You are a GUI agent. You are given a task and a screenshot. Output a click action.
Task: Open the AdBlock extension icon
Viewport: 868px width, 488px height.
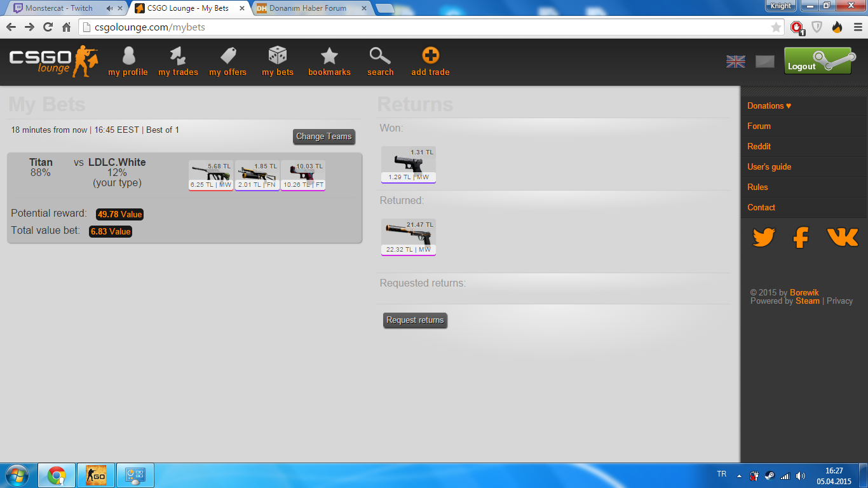[x=797, y=27]
